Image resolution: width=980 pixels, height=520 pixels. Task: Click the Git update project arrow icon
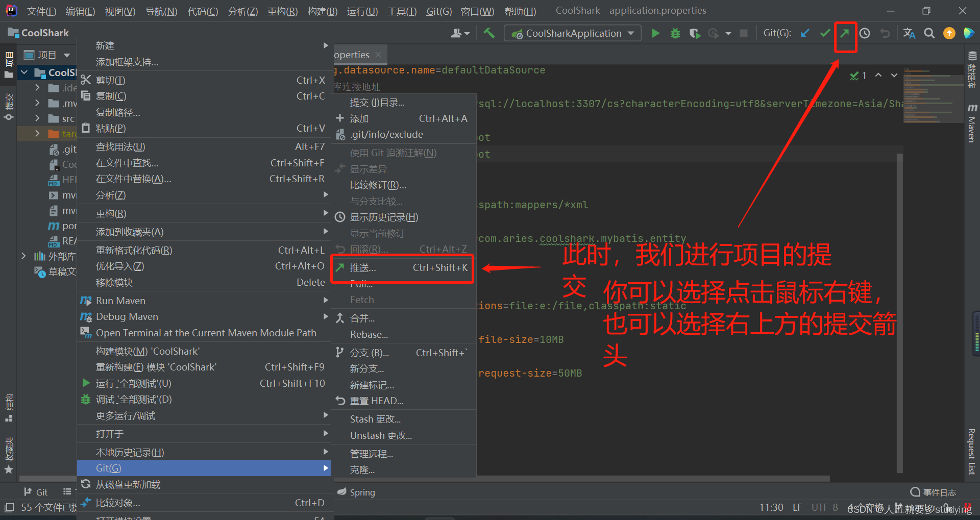[805, 33]
